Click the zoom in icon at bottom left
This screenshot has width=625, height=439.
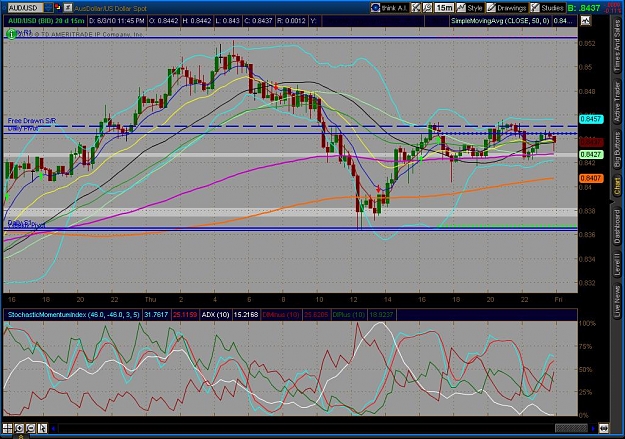tap(19, 429)
